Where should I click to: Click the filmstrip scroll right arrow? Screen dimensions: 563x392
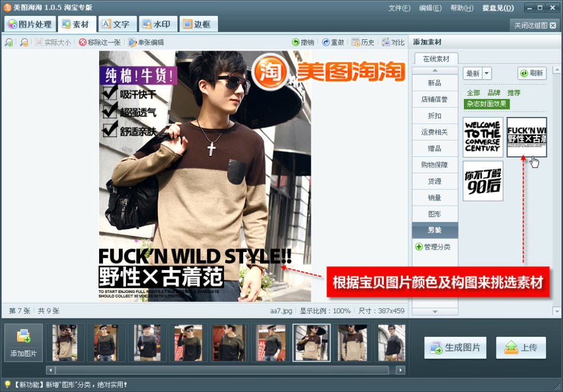point(400,370)
